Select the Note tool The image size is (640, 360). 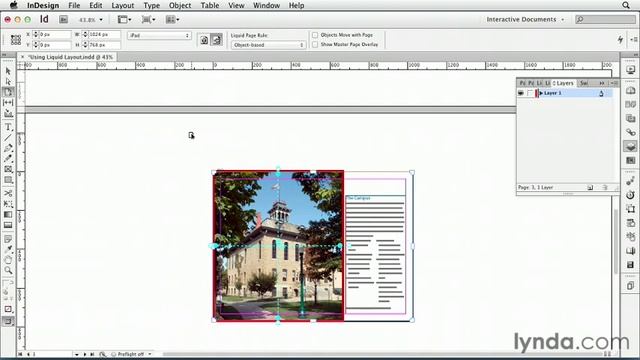8,239
